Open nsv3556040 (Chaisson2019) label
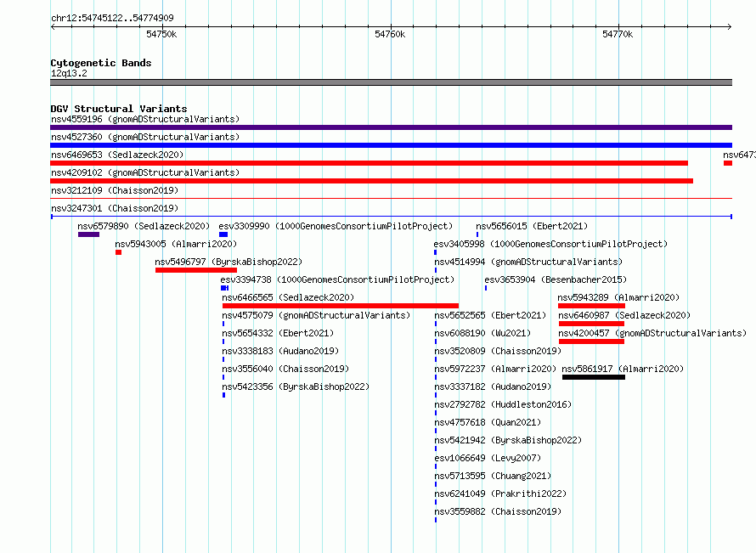 click(285, 369)
